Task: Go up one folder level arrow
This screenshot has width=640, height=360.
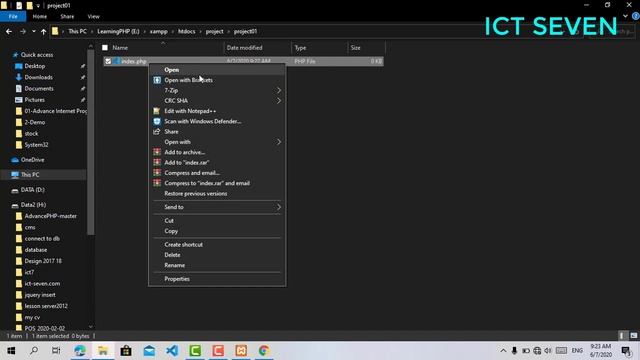Action: 43,31
